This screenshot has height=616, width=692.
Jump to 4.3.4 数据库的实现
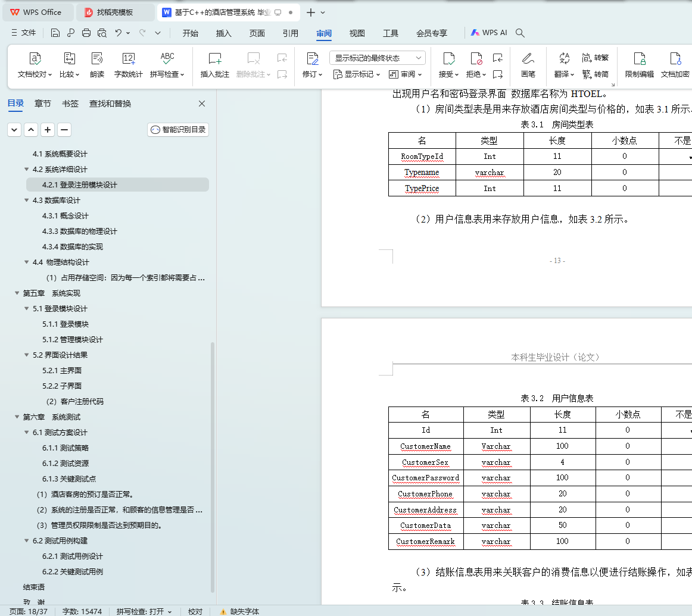pyautogui.click(x=73, y=247)
